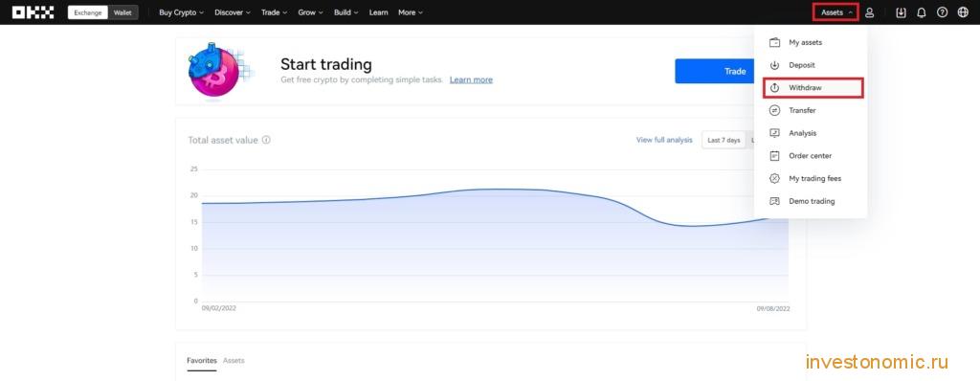The image size is (980, 381).
Task: Open the language globe icon
Action: [963, 12]
